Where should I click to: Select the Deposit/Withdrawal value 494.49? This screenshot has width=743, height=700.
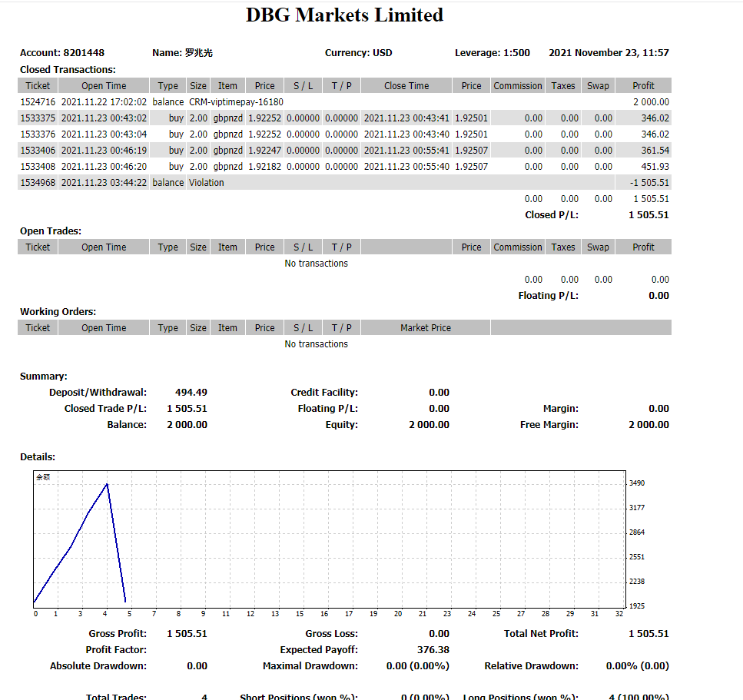tap(191, 393)
